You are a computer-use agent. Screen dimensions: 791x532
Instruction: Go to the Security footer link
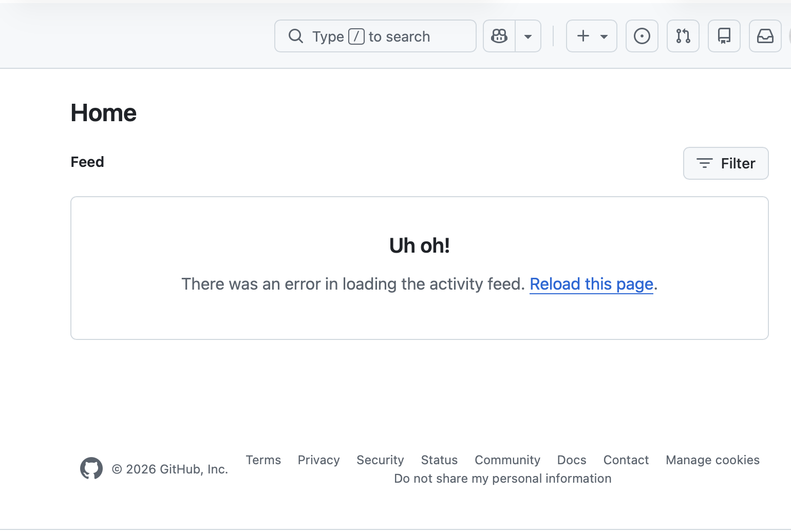380,460
